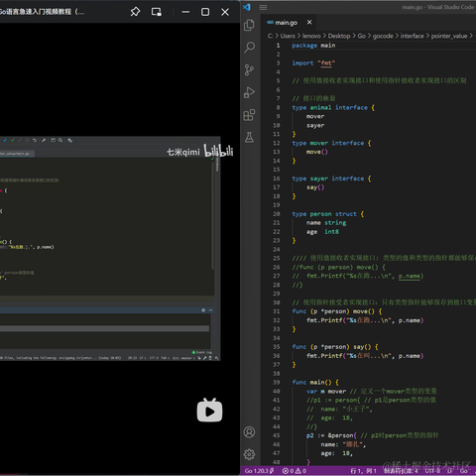This screenshot has width=476, height=476.
Task: Click 'gocode' breadcrumb segment
Action: pyautogui.click(x=383, y=36)
